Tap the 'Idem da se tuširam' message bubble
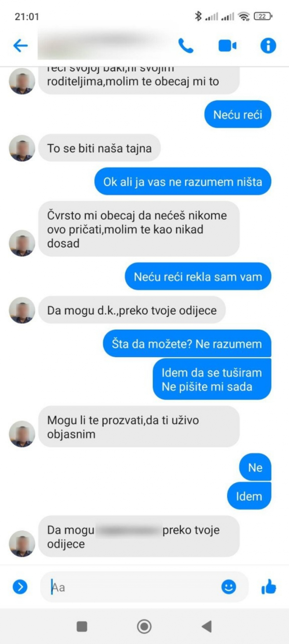The width and height of the screenshot is (289, 644). [x=212, y=379]
